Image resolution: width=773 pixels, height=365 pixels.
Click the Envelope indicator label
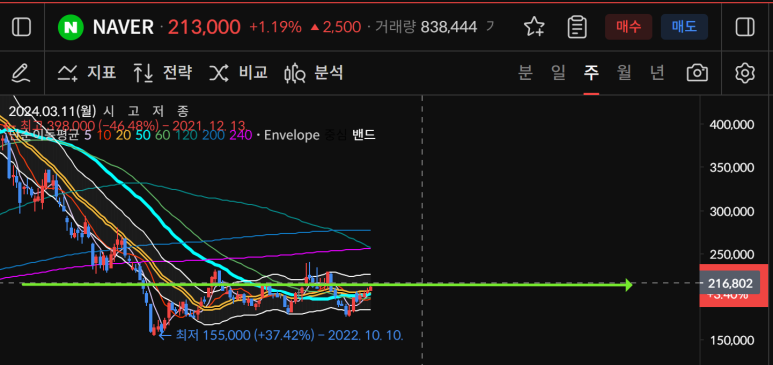pos(292,135)
